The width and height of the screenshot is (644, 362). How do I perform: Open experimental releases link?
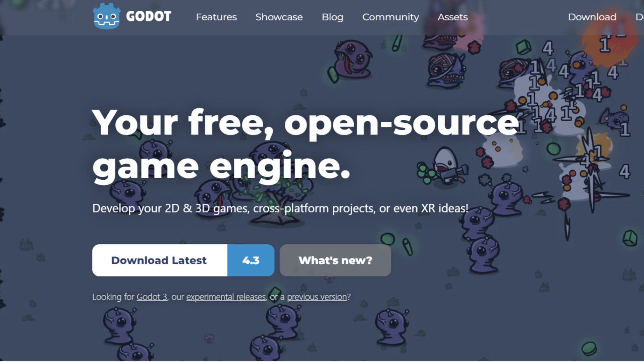click(226, 297)
